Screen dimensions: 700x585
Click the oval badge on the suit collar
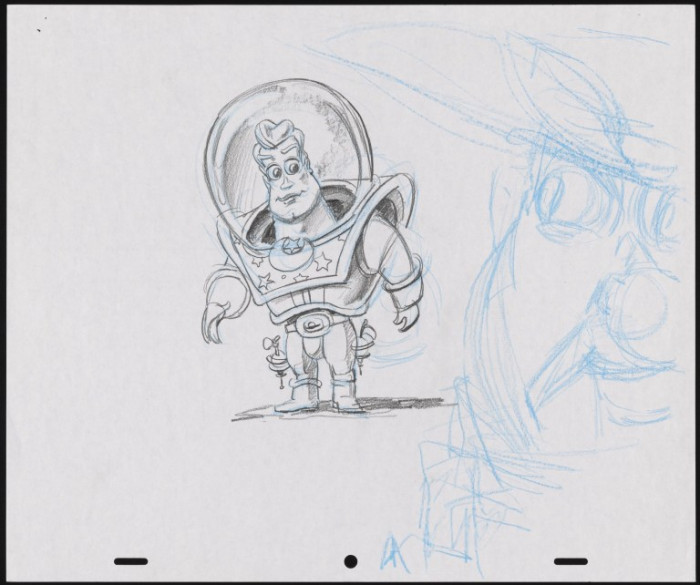tap(289, 243)
